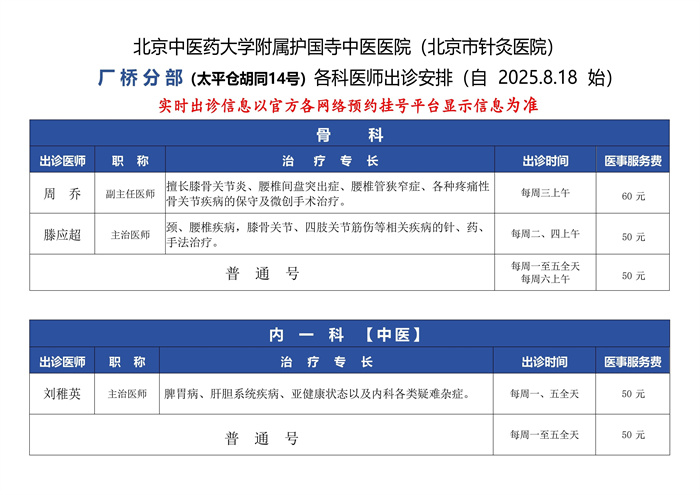Select doctor name 刘稚英

click(x=62, y=394)
